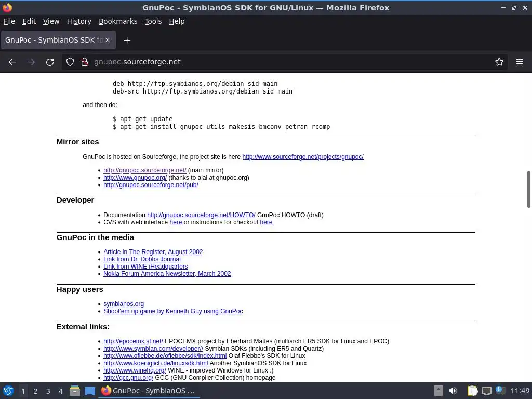Click the 'Mirror sites' heading
This screenshot has width=532, height=399.
(78, 142)
